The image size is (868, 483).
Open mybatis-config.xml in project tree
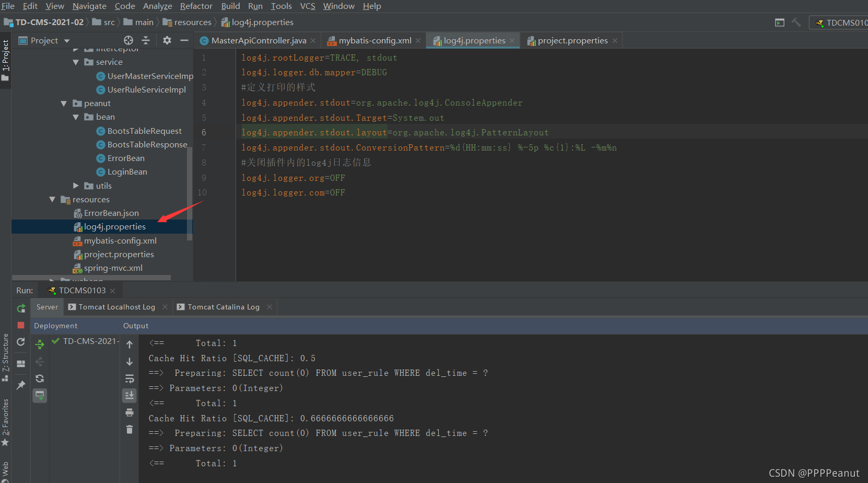[x=115, y=240]
